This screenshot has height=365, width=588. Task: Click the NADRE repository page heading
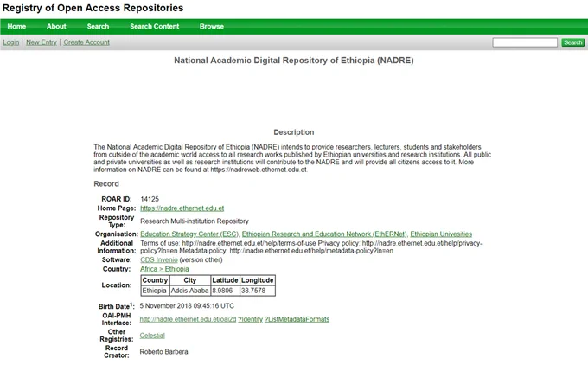pyautogui.click(x=294, y=61)
